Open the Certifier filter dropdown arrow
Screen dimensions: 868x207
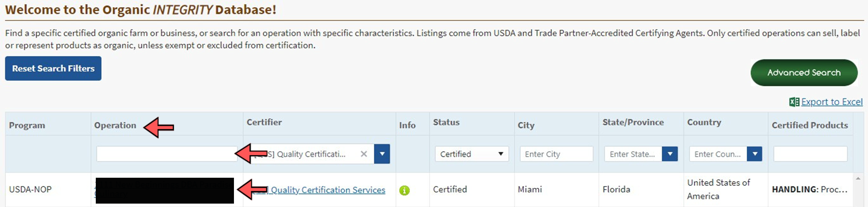tap(382, 154)
